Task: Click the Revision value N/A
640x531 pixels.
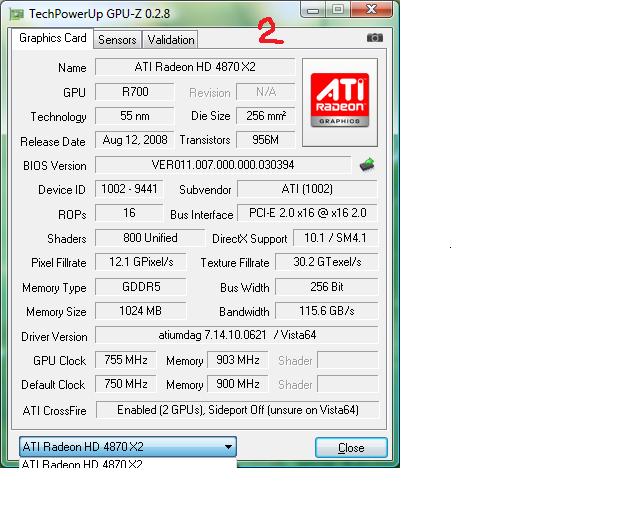Action: [x=265, y=92]
